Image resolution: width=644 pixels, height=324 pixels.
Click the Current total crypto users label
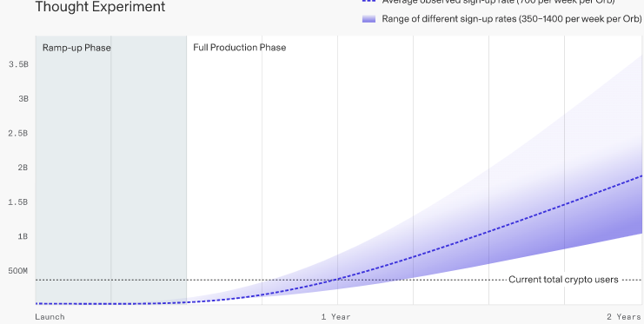(x=563, y=280)
